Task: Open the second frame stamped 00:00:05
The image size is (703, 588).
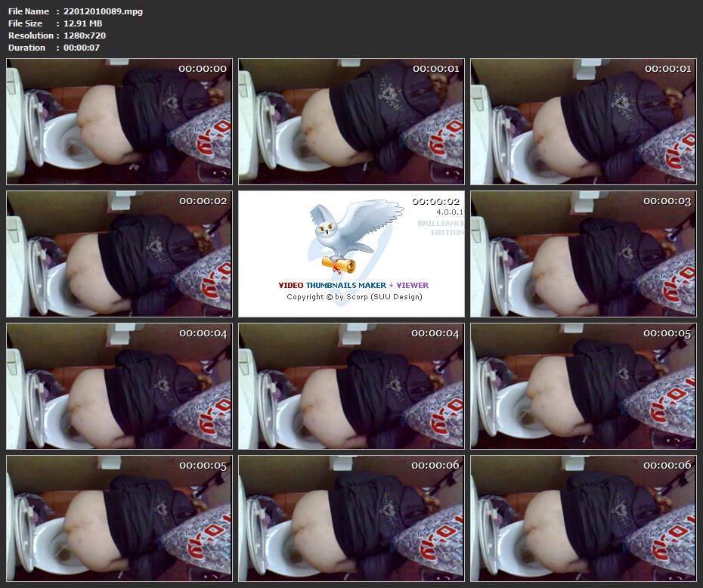Action: (x=119, y=518)
